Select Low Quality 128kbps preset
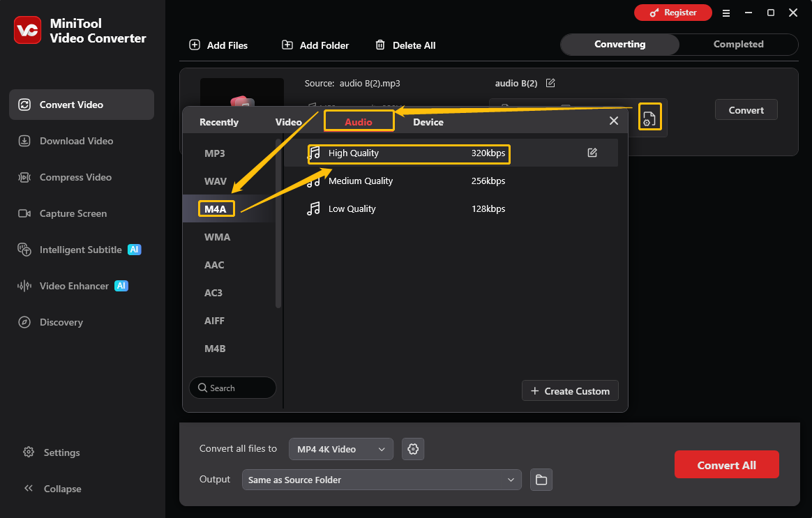This screenshot has width=812, height=518. tap(451, 209)
